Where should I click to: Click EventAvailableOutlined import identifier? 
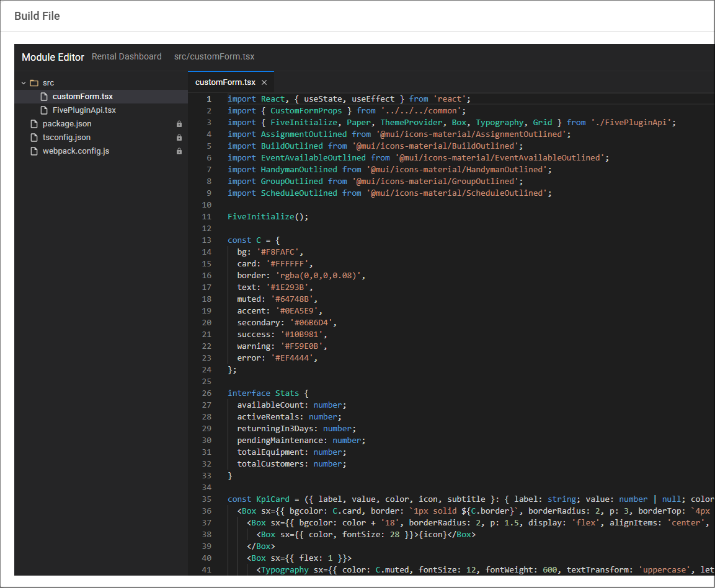coord(313,158)
